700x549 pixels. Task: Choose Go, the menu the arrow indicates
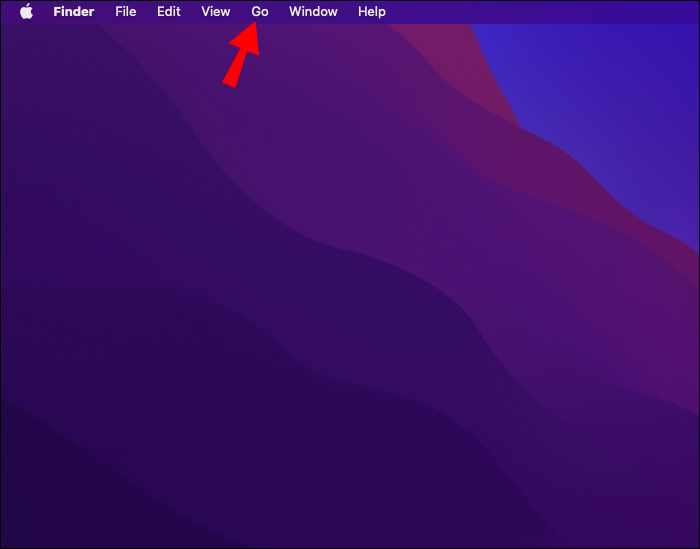260,12
